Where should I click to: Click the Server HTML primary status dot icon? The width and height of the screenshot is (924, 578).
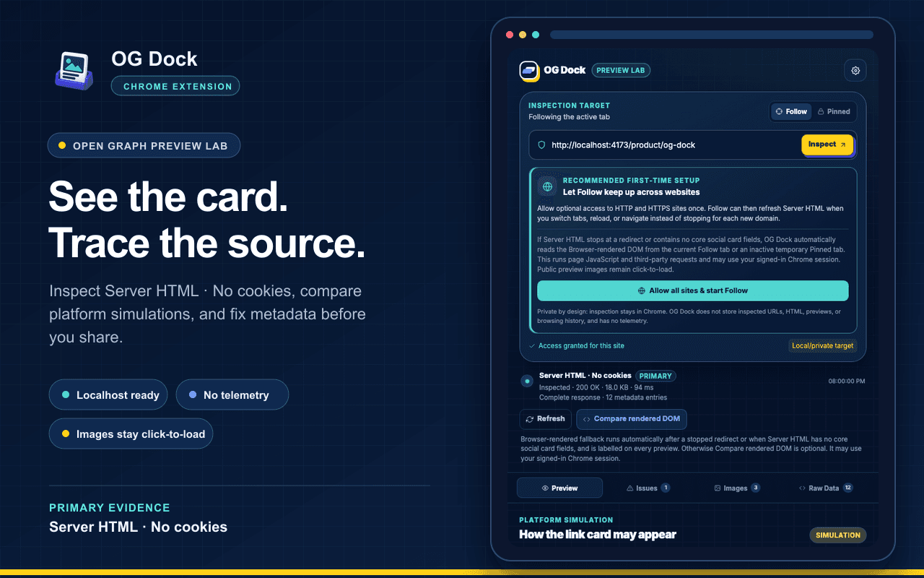pos(527,381)
